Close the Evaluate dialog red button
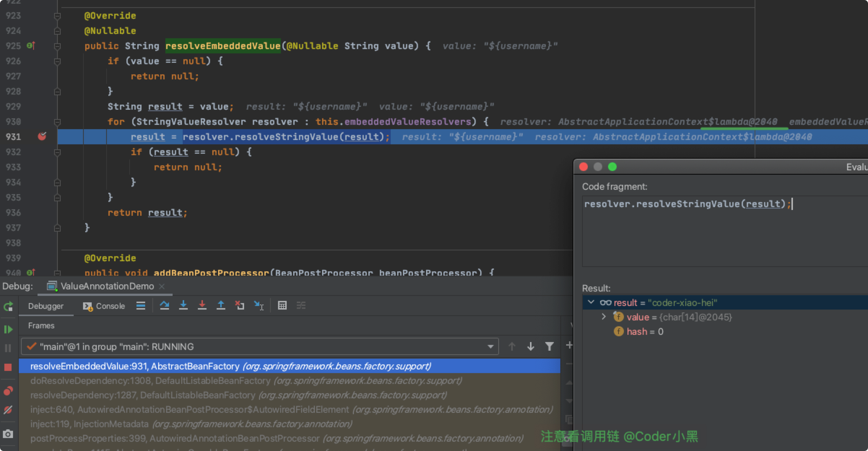This screenshot has height=451, width=868. tap(583, 167)
